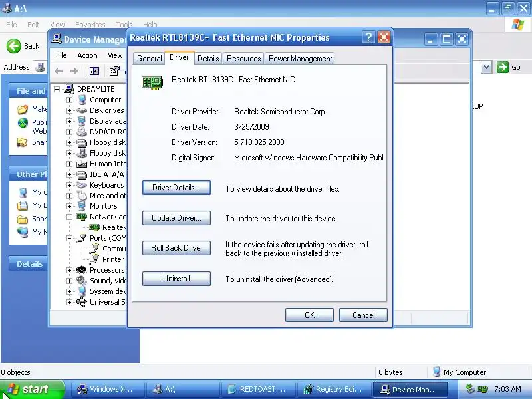Image resolution: width=532 pixels, height=399 pixels.
Task: Click the Update Driver button
Action: 176,218
